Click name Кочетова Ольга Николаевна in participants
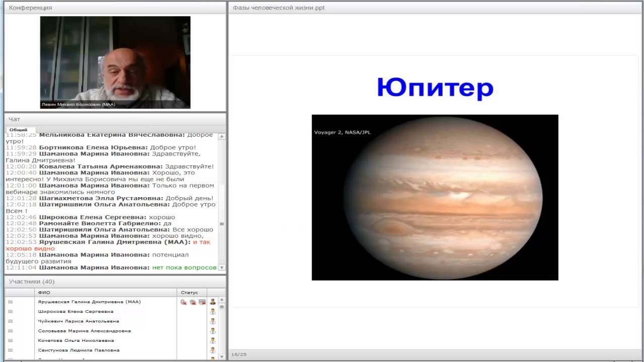Viewport: 644px width, 362px height. pyautogui.click(x=76, y=340)
